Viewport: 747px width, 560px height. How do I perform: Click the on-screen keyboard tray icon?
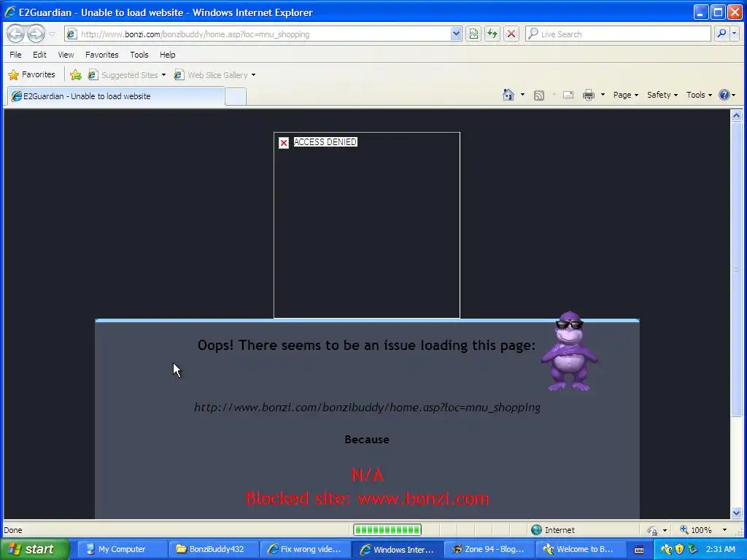639,550
